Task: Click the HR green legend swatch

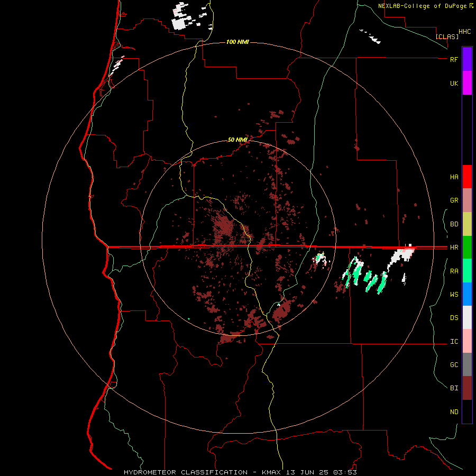Action: tap(467, 248)
